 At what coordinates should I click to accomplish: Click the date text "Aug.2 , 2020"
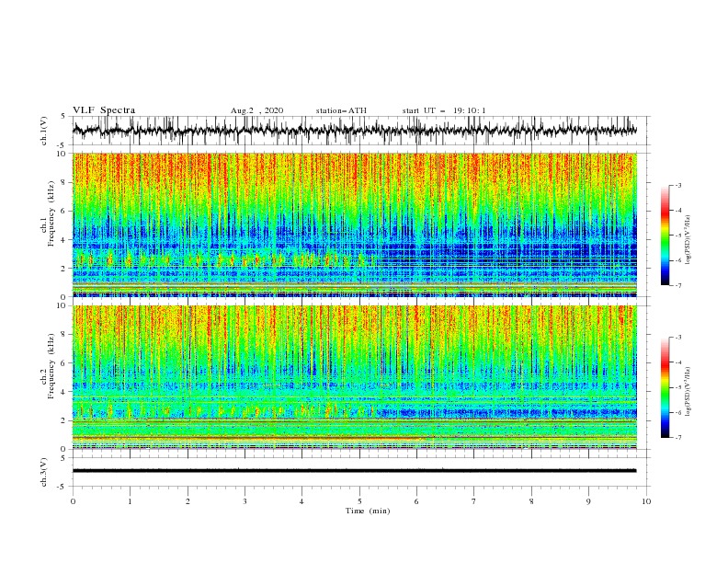[256, 110]
